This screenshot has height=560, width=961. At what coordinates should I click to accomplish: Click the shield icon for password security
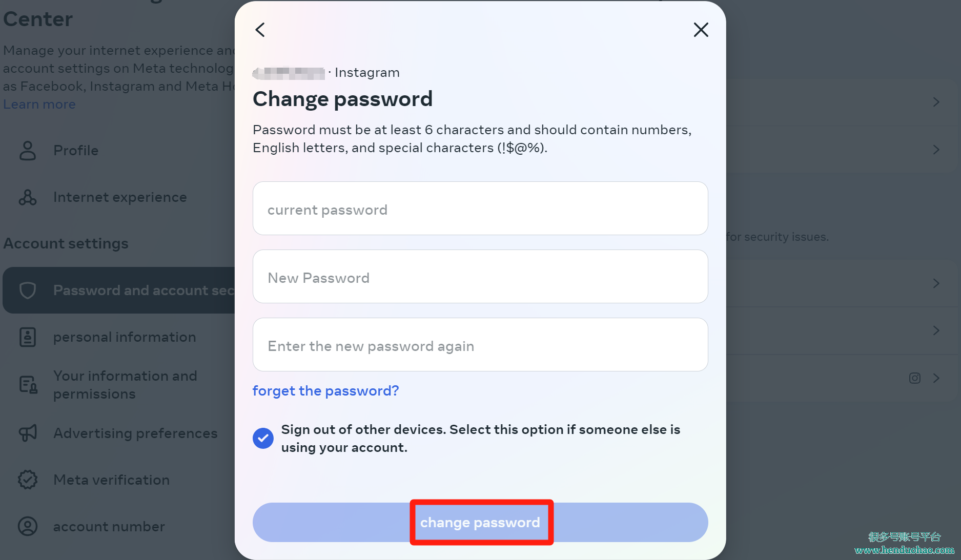[28, 291]
